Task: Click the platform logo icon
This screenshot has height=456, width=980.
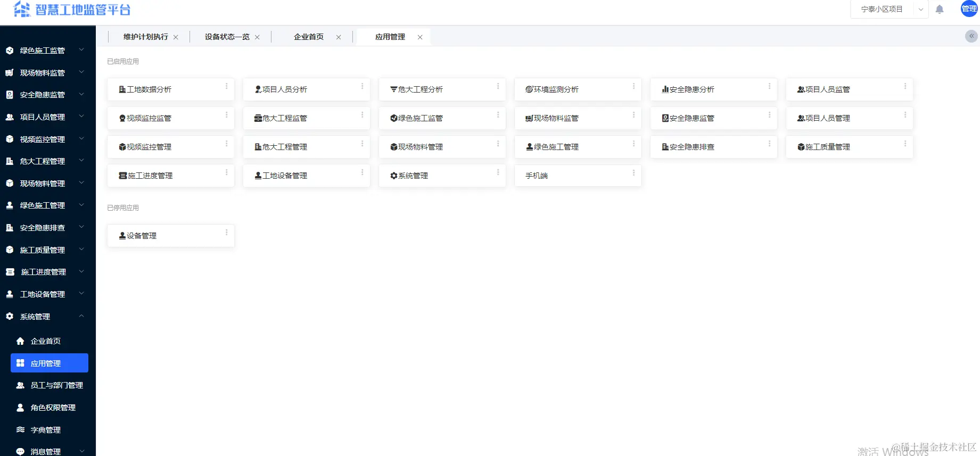Action: click(22, 9)
